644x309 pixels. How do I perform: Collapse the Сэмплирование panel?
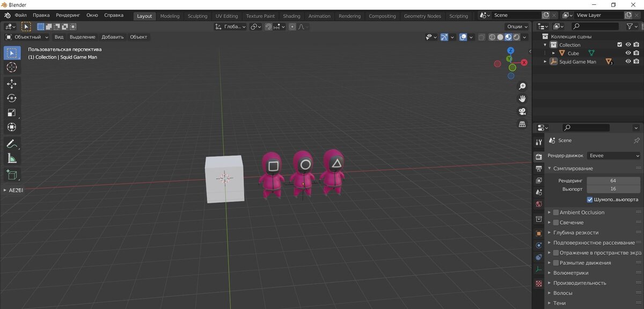click(x=550, y=169)
